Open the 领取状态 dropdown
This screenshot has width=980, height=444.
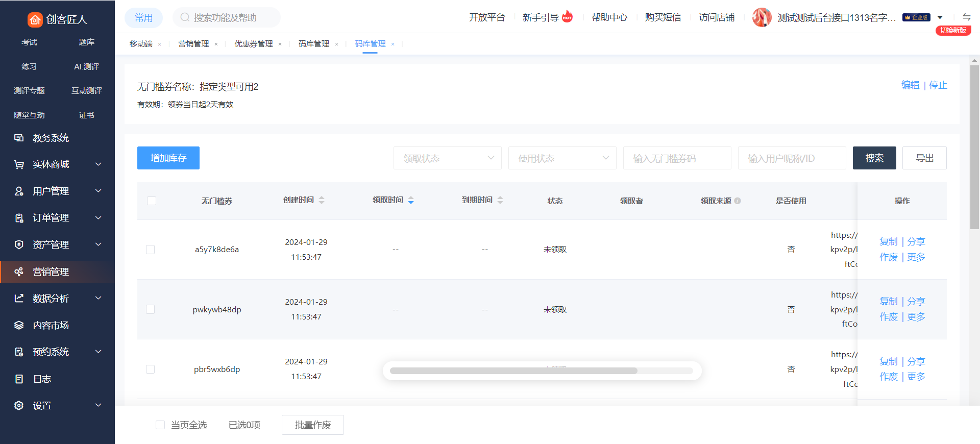pyautogui.click(x=447, y=158)
